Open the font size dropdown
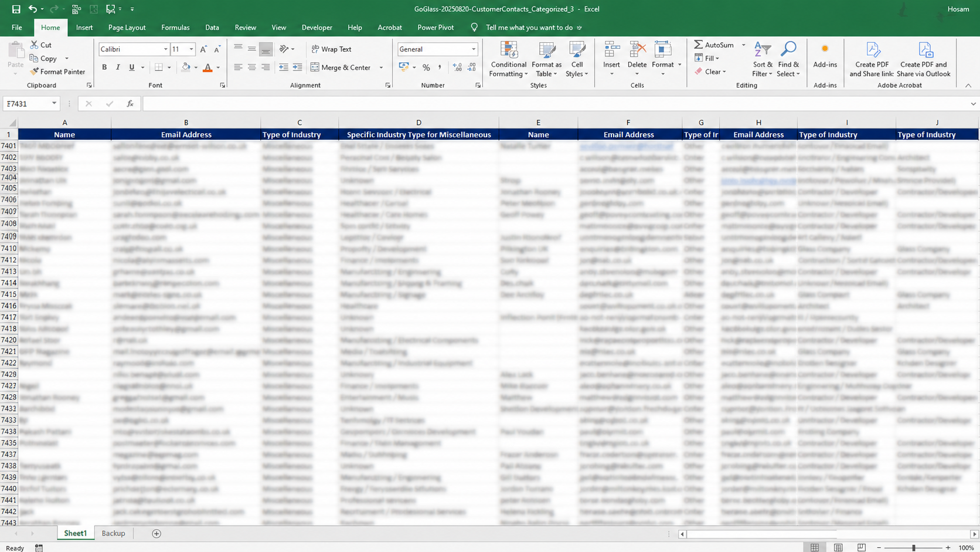This screenshot has width=980, height=552. click(x=191, y=49)
